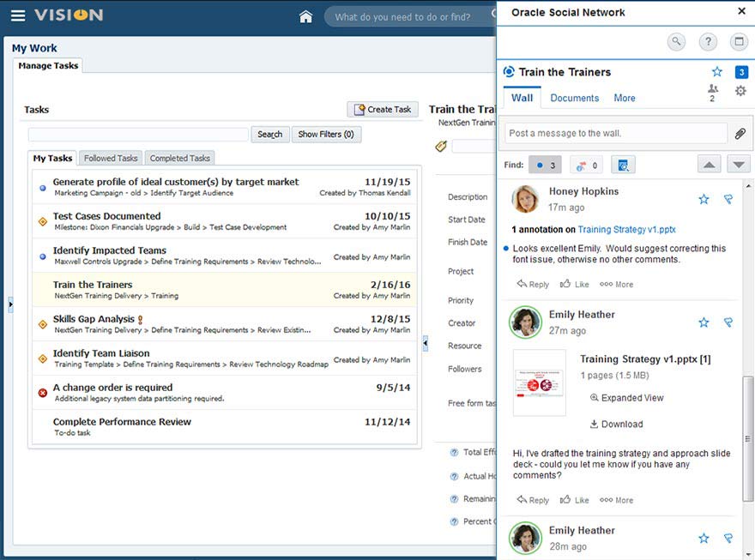Screen dimensions: 755x560
Task: Select the Train the Trainers task
Action: [225, 290]
